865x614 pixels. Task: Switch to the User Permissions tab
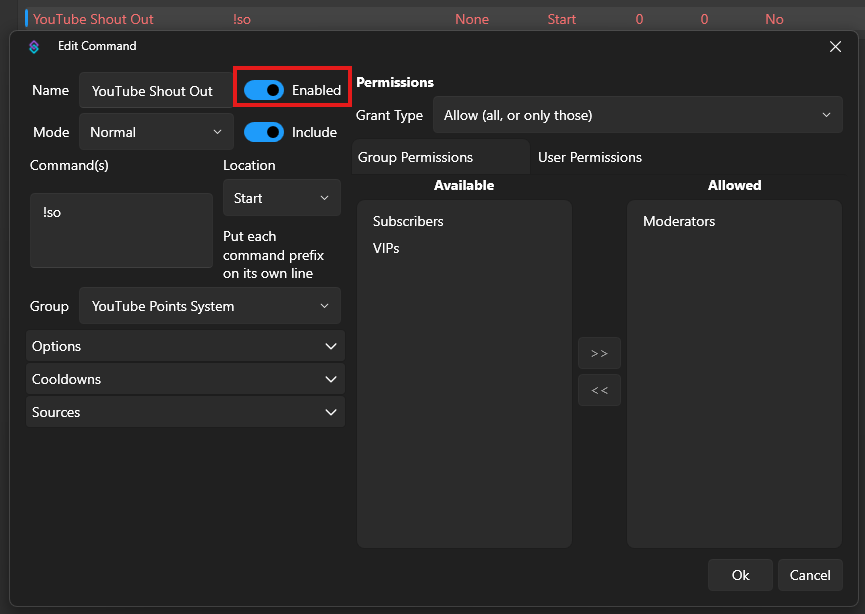pyautogui.click(x=590, y=157)
